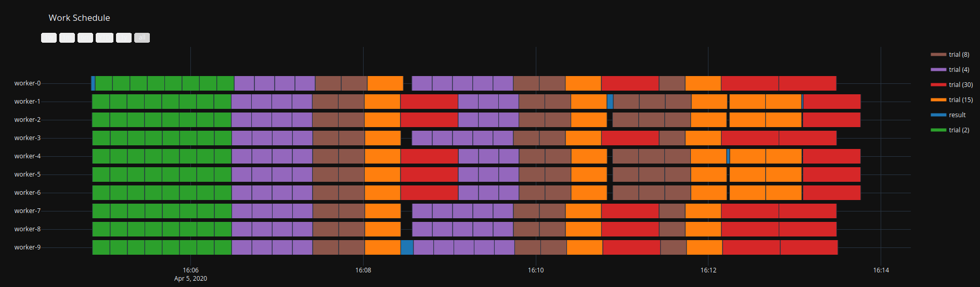Click the blue result legend swatch

click(938, 115)
